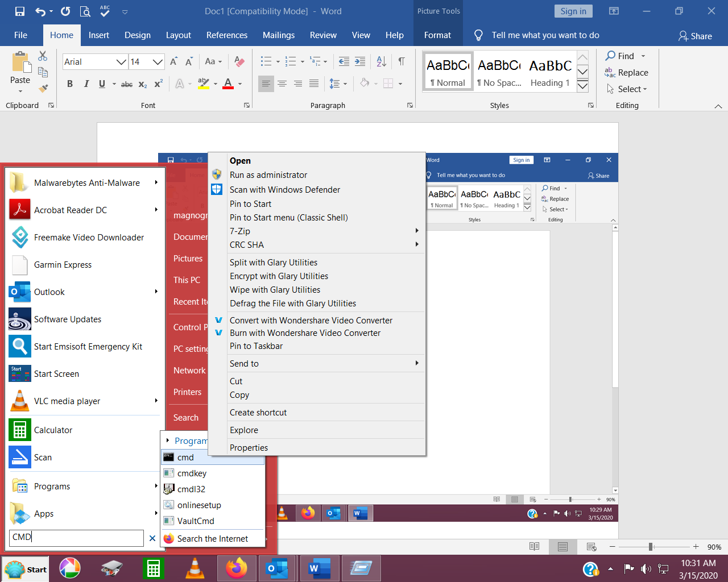The image size is (728, 582).
Task: Select cmdkey search result
Action: [x=213, y=473]
